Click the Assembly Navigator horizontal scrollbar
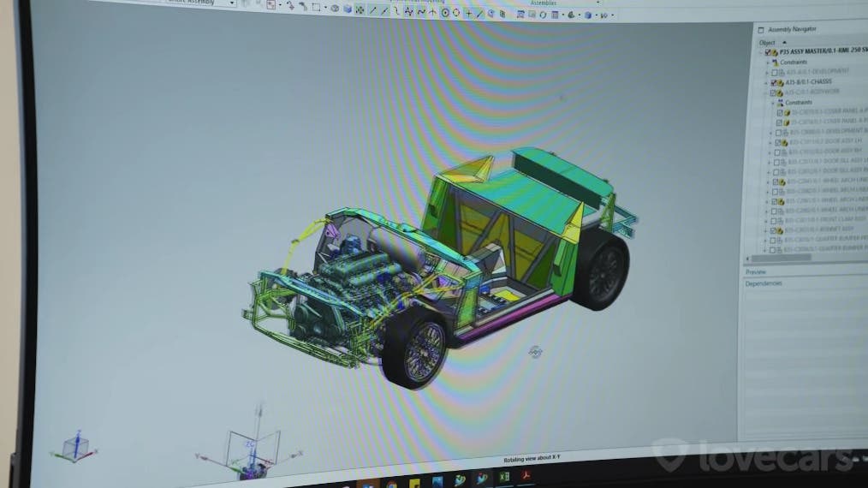 pyautogui.click(x=781, y=258)
